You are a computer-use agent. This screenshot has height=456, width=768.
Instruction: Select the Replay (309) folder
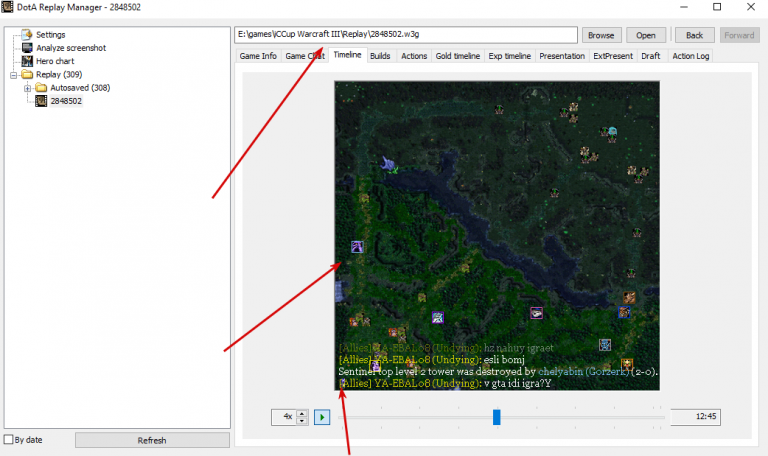[59, 74]
